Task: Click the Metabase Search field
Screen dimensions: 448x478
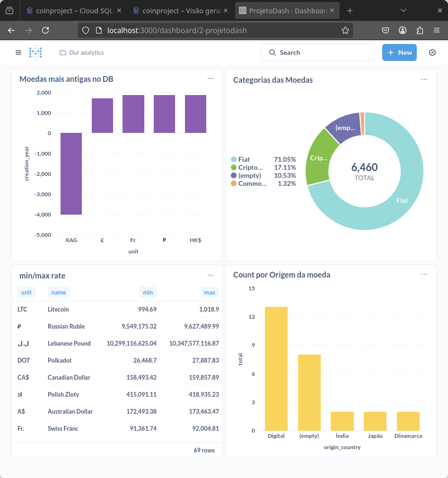Action: [318, 52]
